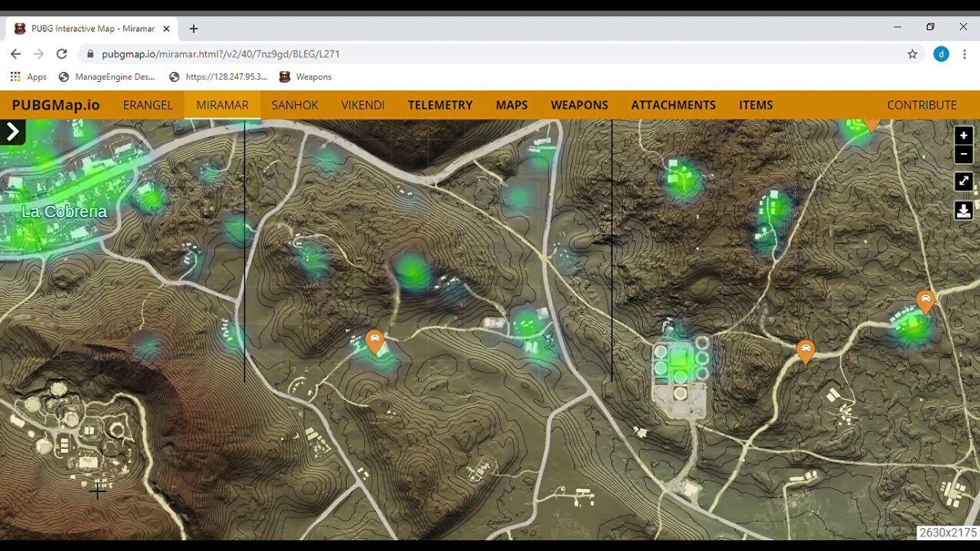The height and width of the screenshot is (551, 980).
Task: Reload the page
Action: click(x=62, y=54)
